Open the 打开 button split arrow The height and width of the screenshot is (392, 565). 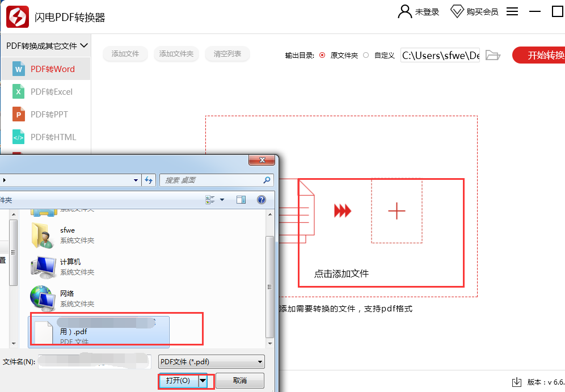(203, 381)
